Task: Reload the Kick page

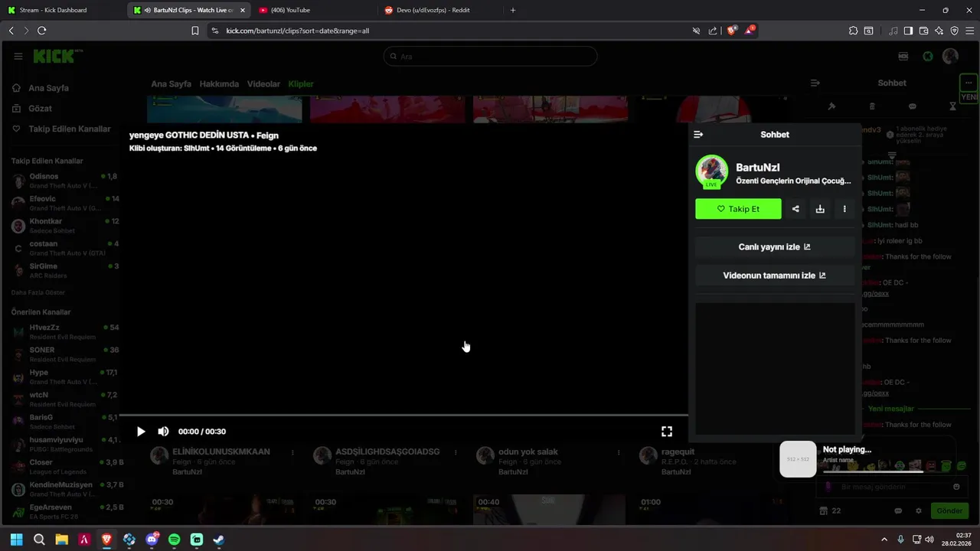Action: click(42, 31)
